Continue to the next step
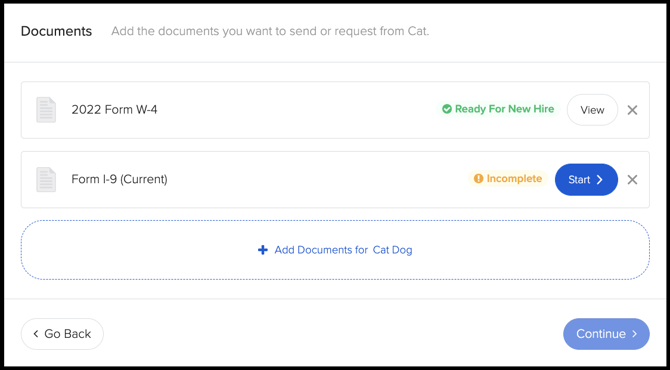670x370 pixels. 606,334
